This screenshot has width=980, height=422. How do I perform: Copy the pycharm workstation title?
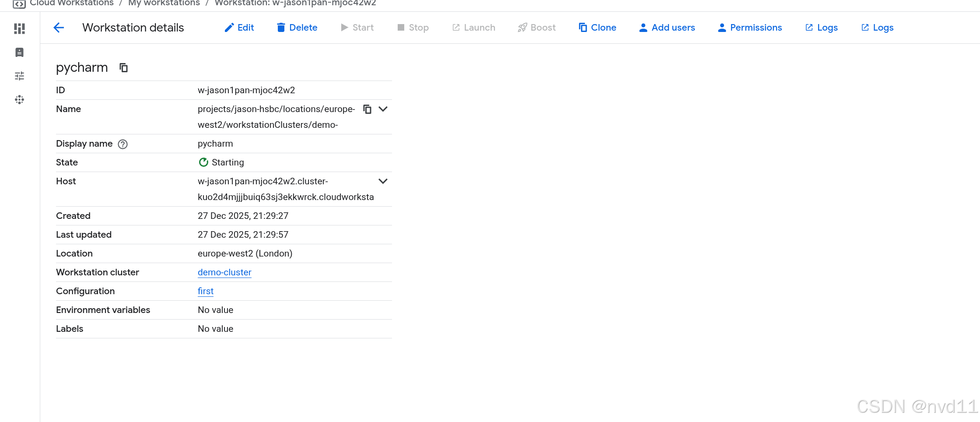(124, 68)
